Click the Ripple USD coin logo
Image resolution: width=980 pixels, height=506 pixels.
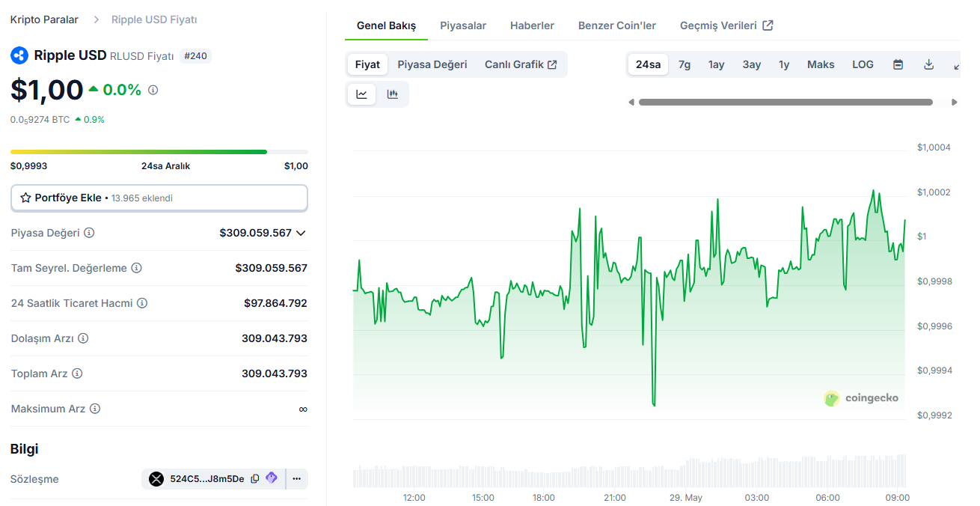(x=19, y=55)
